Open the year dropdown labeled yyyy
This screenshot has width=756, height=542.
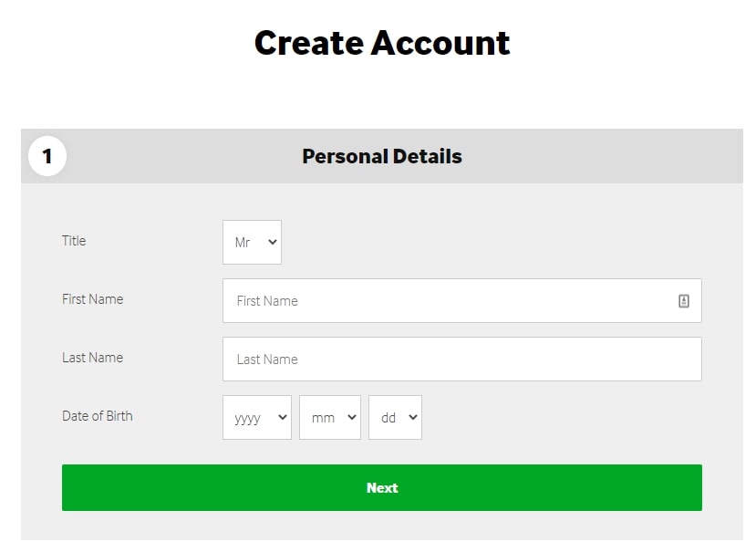pyautogui.click(x=256, y=417)
